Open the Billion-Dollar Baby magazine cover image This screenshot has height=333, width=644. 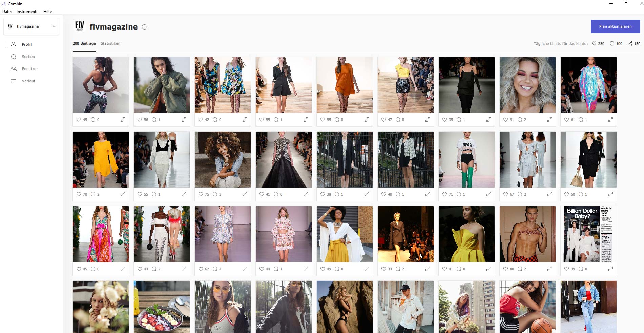pos(589,234)
